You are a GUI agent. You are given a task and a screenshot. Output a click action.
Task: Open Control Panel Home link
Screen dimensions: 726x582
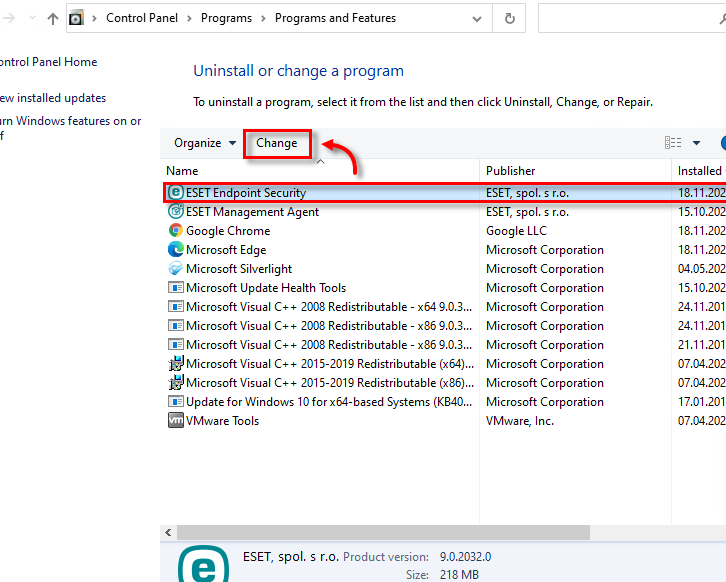click(48, 62)
